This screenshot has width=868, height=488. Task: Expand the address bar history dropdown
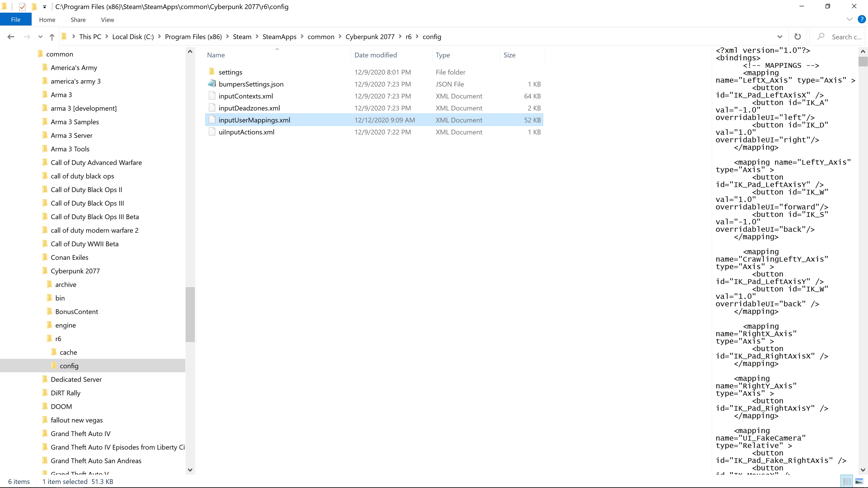779,37
